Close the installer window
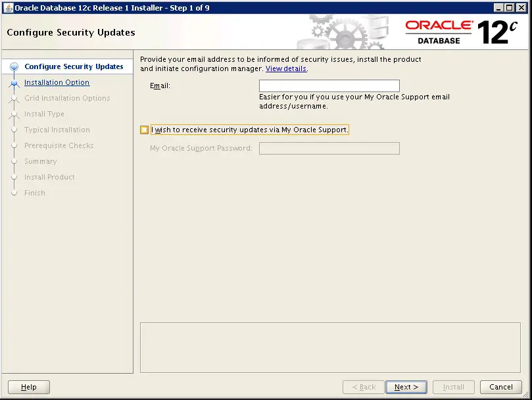This screenshot has height=400, width=532. (521, 8)
